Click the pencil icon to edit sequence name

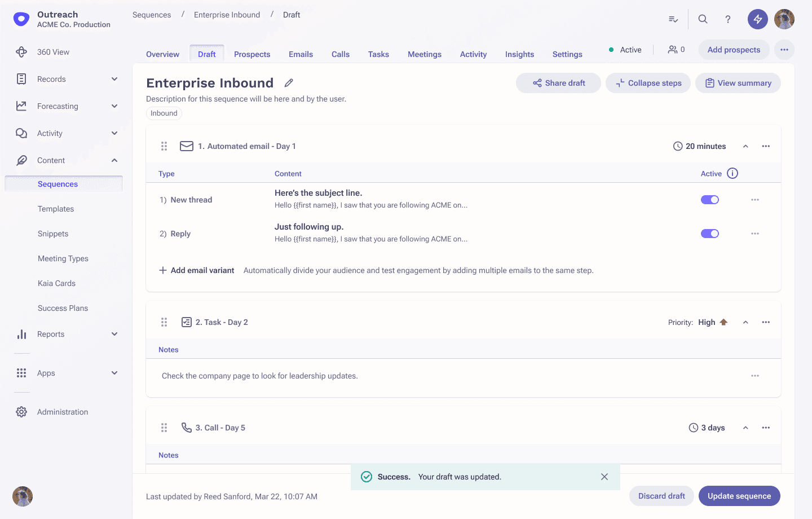[x=289, y=83]
